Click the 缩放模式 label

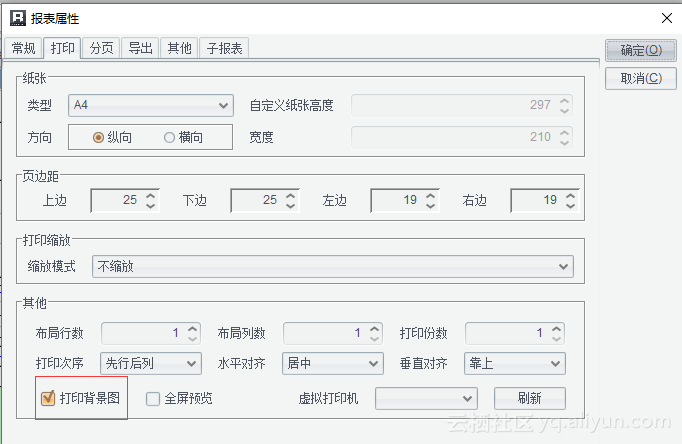point(52,267)
